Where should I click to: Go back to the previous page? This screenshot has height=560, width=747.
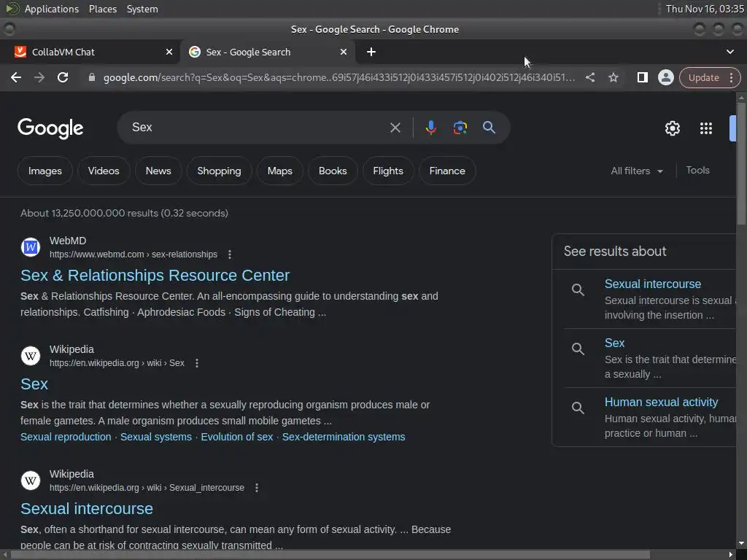click(x=16, y=77)
